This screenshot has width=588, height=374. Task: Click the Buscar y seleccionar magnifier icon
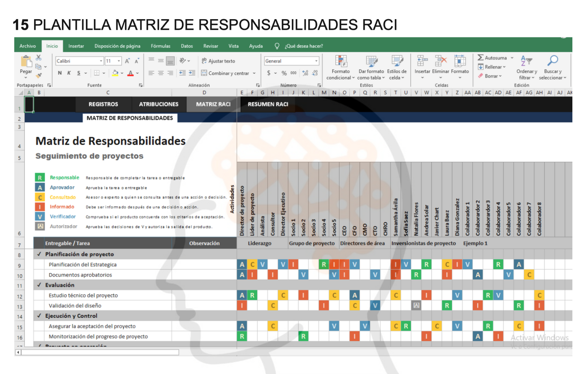pyautogui.click(x=553, y=61)
